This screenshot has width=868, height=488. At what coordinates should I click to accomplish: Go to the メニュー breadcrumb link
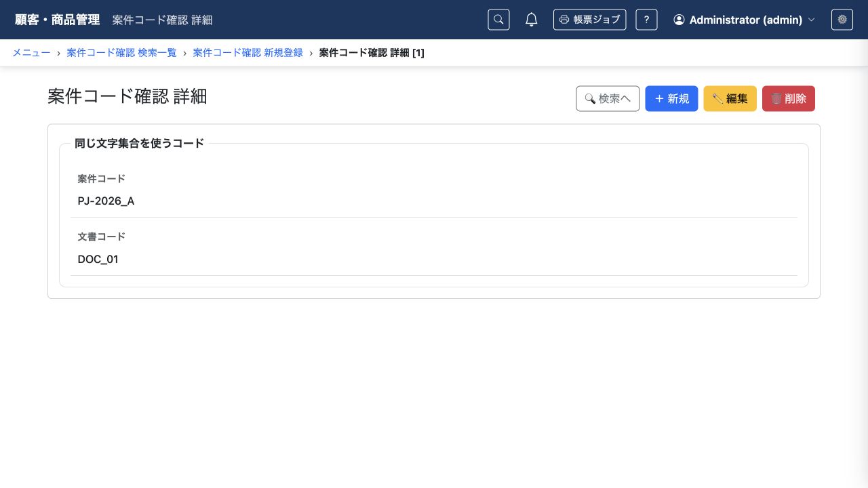[x=31, y=53]
